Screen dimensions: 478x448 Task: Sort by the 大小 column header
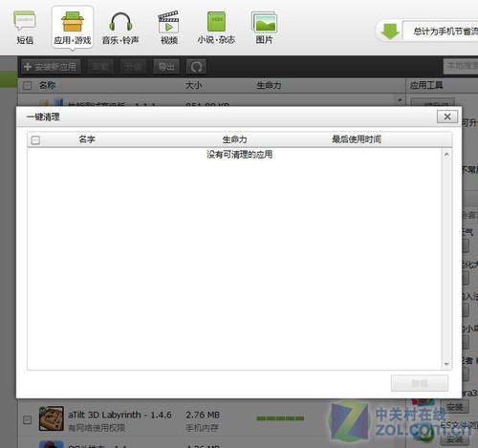point(193,85)
